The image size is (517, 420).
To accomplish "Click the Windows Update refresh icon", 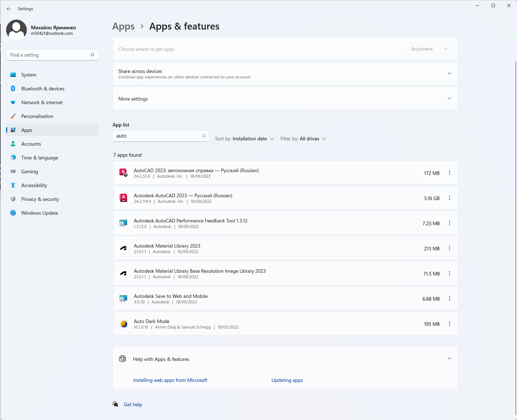I will point(13,213).
